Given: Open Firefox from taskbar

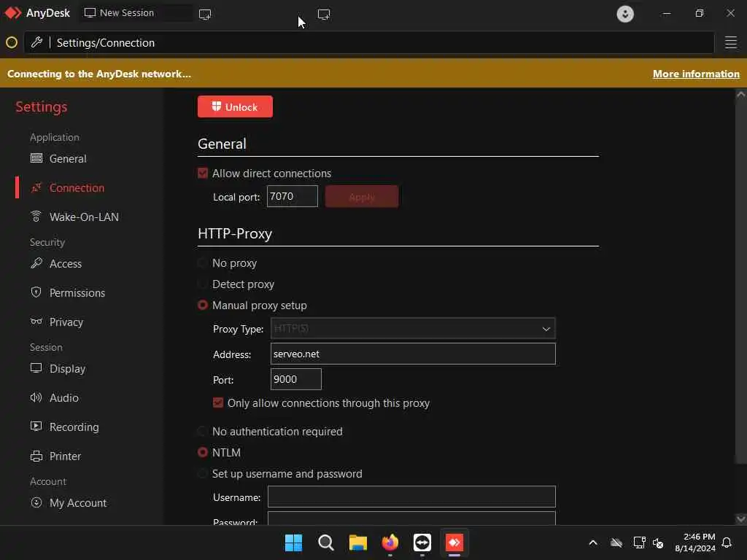Looking at the screenshot, I should pos(390,542).
